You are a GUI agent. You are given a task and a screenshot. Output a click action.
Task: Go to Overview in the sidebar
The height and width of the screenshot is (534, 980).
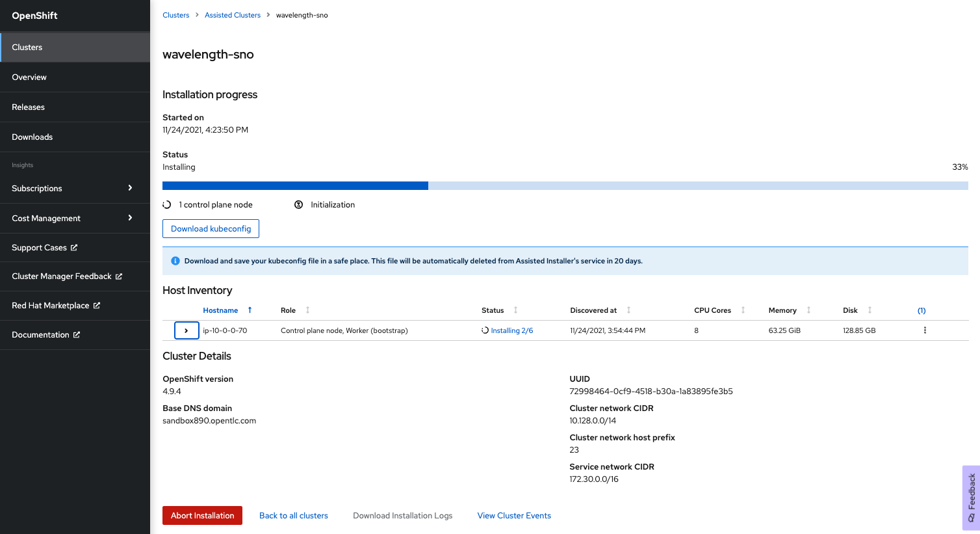(75, 77)
